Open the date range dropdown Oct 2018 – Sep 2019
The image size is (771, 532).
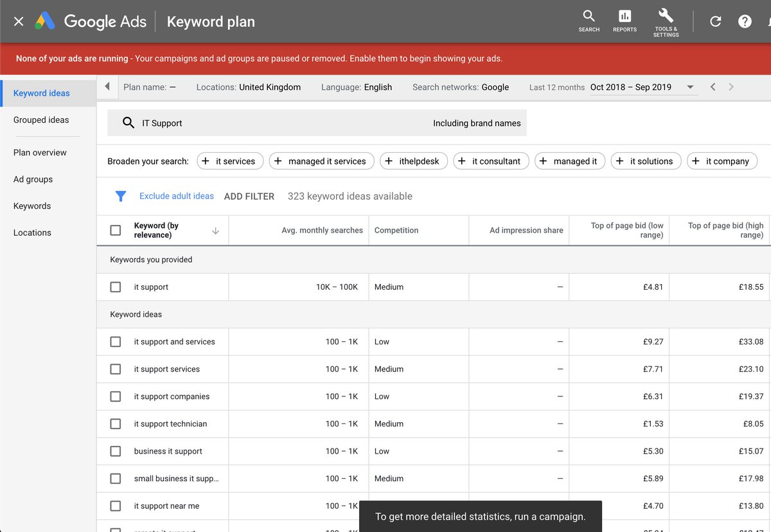[643, 87]
